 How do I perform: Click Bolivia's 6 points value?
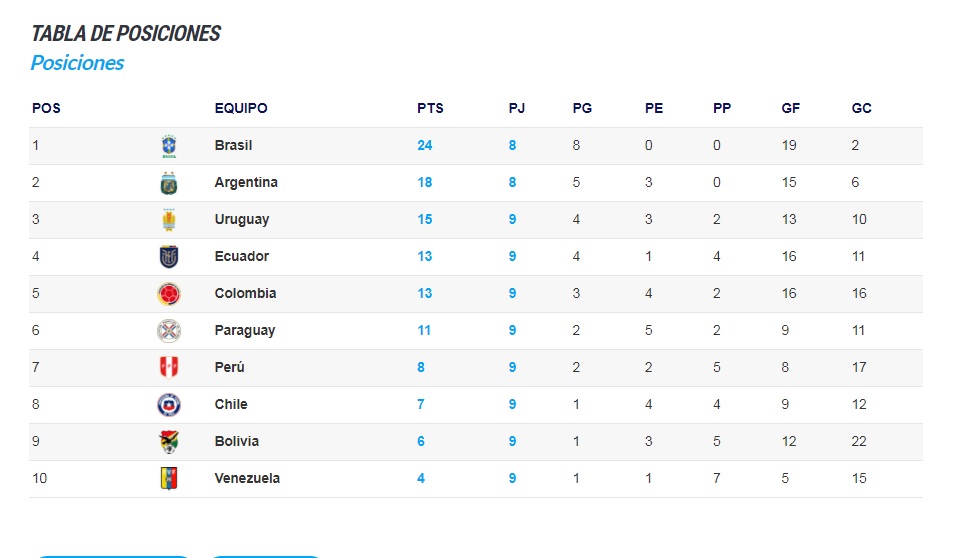(x=420, y=441)
